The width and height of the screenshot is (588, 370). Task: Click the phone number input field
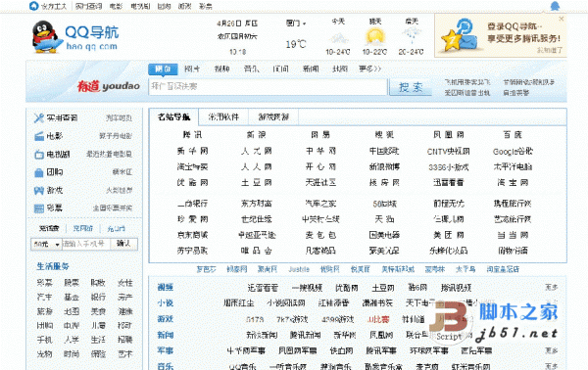86,244
